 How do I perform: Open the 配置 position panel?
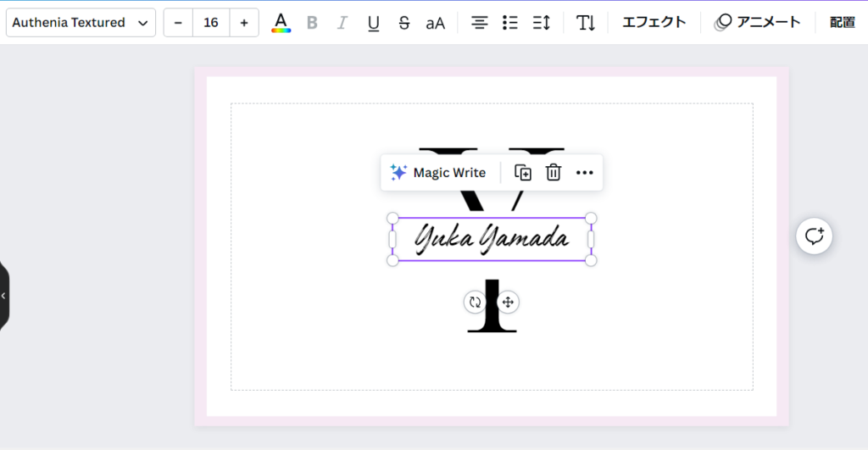pos(842,23)
